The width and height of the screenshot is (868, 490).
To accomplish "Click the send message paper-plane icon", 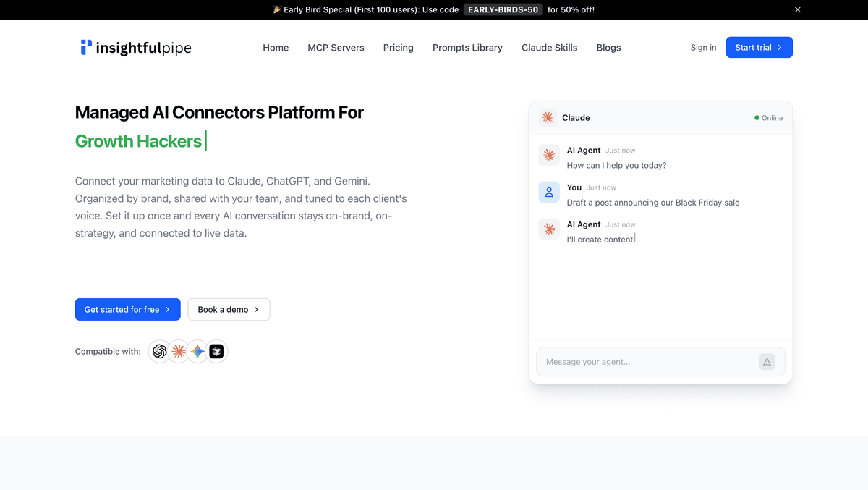I will point(767,361).
